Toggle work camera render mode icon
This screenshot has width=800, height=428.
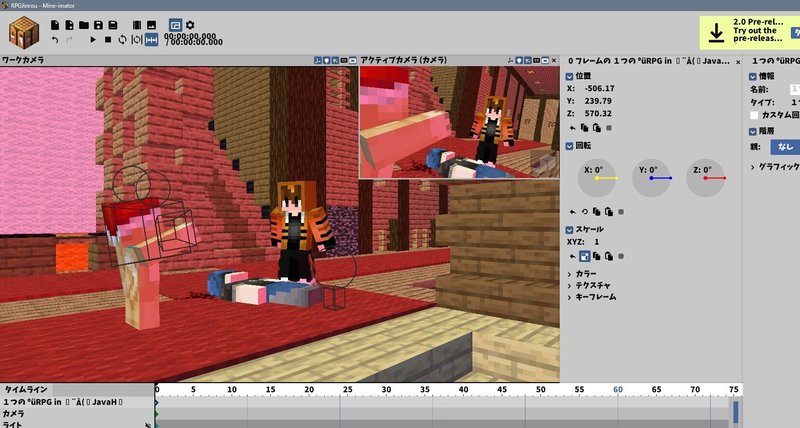tap(352, 60)
